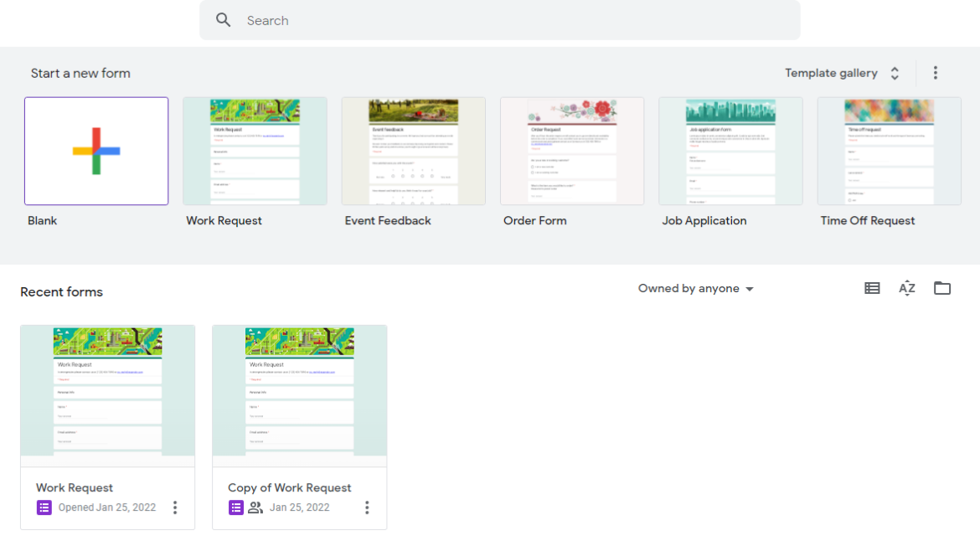The width and height of the screenshot is (980, 551).
Task: Click the Order Form template label
Action: 535,220
